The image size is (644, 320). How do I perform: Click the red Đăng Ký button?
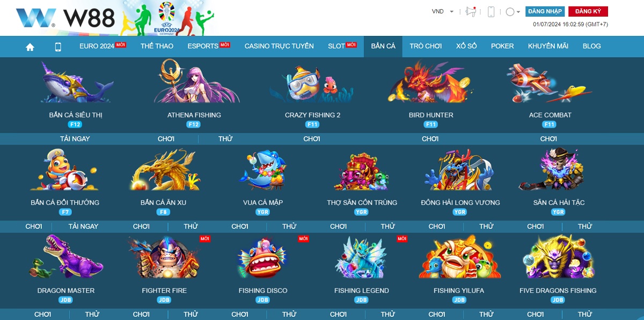tap(588, 11)
